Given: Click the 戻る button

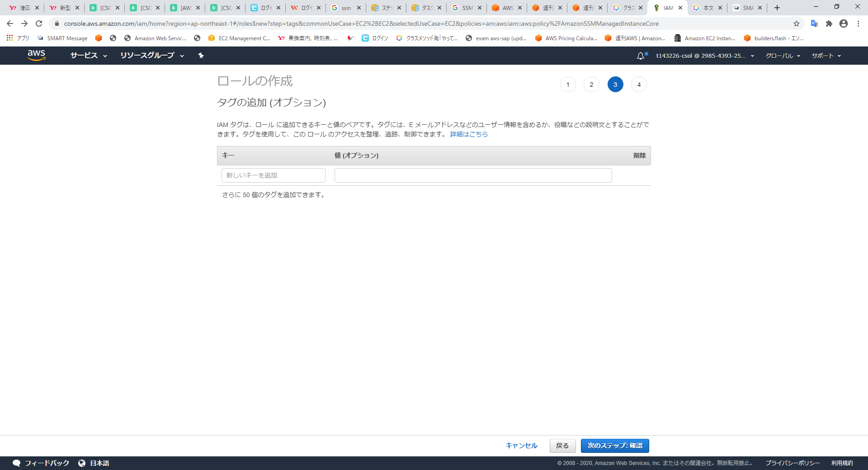Looking at the screenshot, I should (x=562, y=446).
